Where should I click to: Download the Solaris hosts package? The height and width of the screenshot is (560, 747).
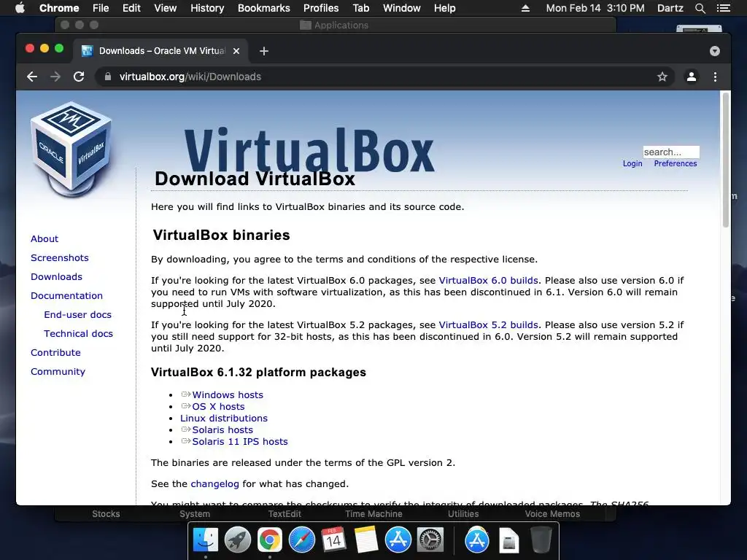tap(222, 430)
